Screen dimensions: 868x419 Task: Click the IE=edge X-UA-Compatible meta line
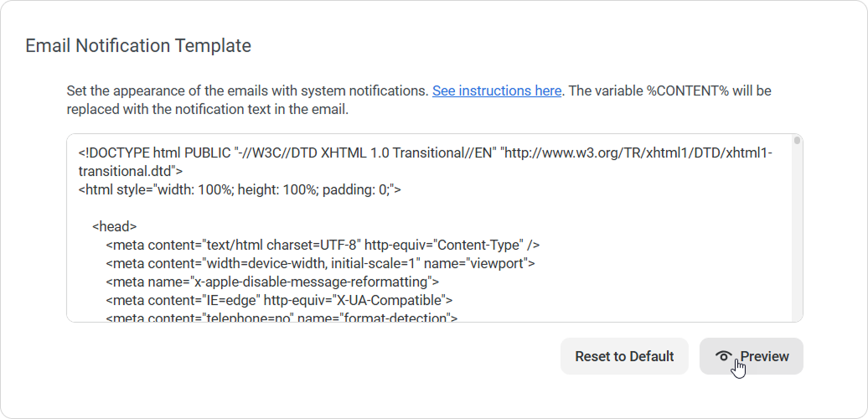279,300
